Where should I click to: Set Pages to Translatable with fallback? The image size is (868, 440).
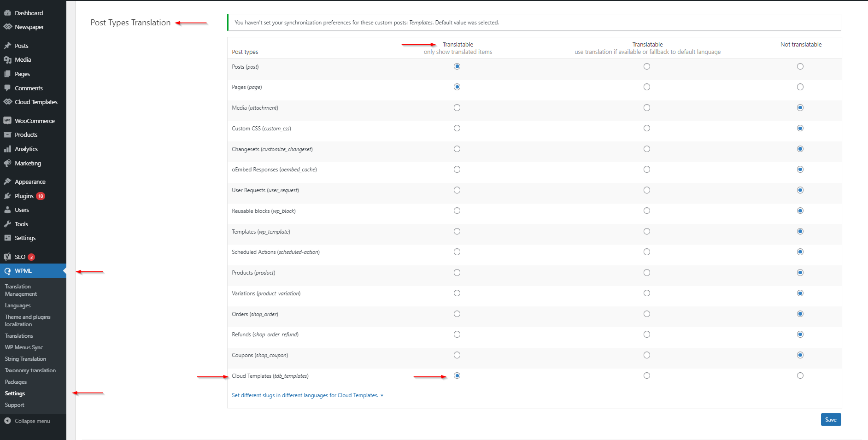click(x=647, y=87)
